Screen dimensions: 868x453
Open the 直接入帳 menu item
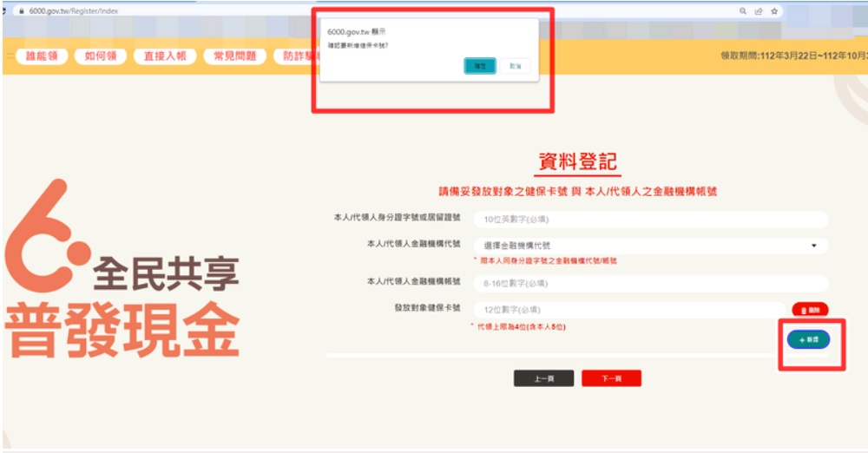(165, 56)
